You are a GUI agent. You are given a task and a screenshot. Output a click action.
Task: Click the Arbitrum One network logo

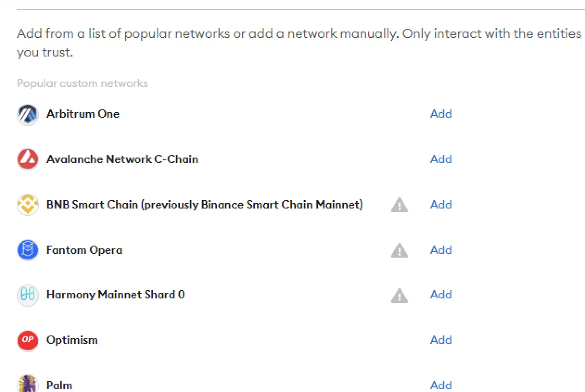click(x=27, y=114)
